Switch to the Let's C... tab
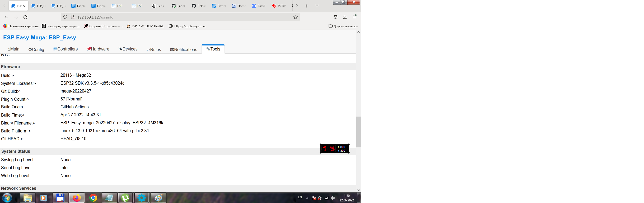Screen dimensions: 644x203 (158, 6)
